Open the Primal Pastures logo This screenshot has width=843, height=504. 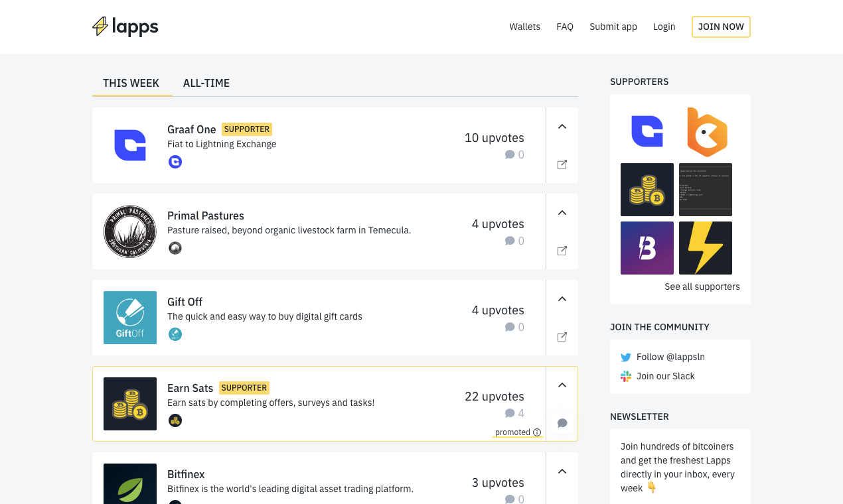[130, 231]
